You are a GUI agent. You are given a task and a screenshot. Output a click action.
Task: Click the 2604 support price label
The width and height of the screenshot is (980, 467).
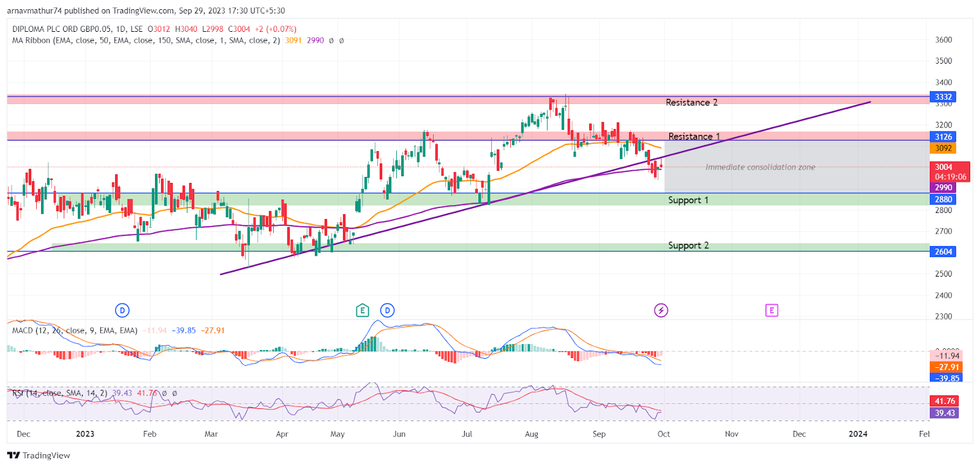(x=943, y=252)
